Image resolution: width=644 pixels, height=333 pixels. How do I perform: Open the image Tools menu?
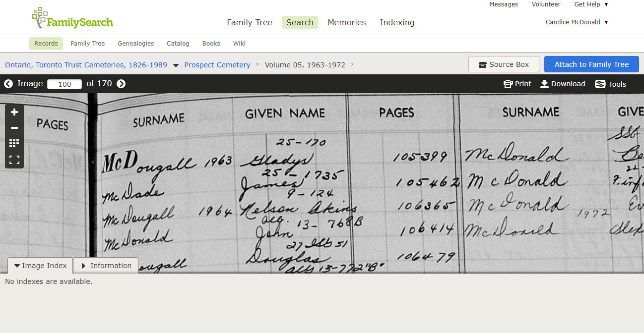click(x=611, y=84)
